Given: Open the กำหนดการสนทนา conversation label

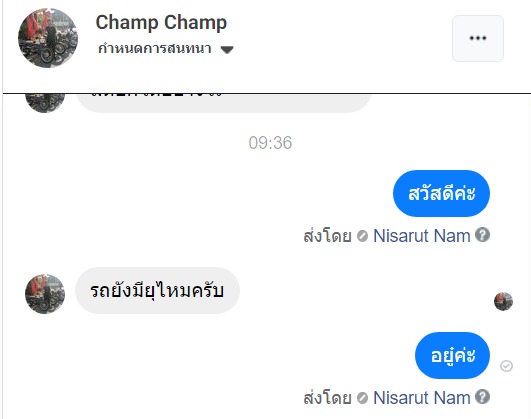Looking at the screenshot, I should coord(155,49).
